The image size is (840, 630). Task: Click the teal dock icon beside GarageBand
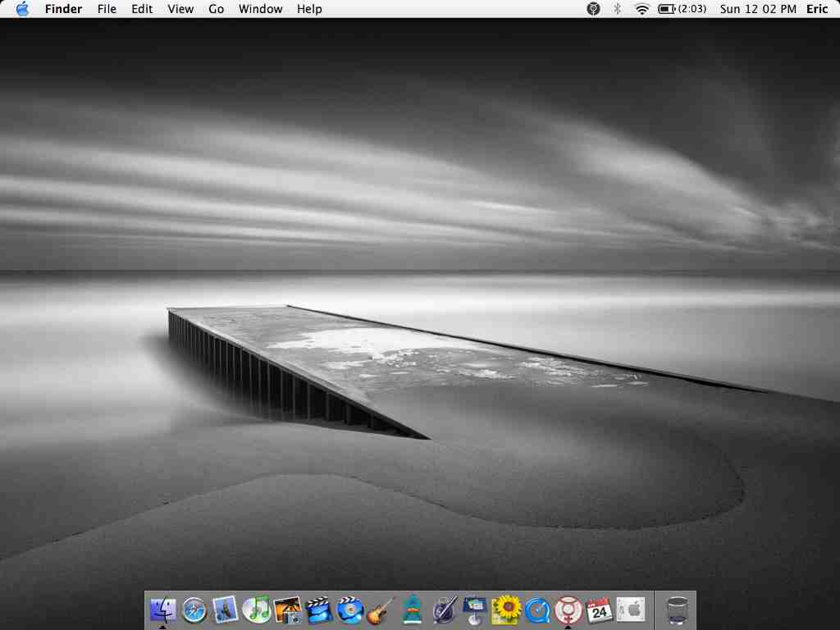tap(412, 609)
